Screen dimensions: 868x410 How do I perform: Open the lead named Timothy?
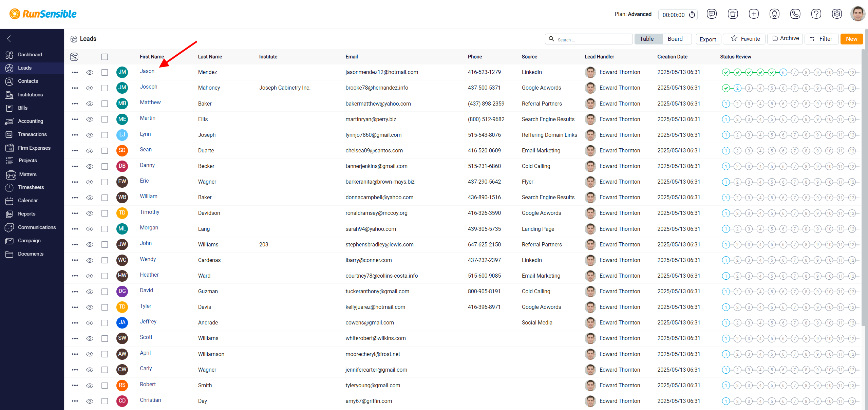(150, 212)
